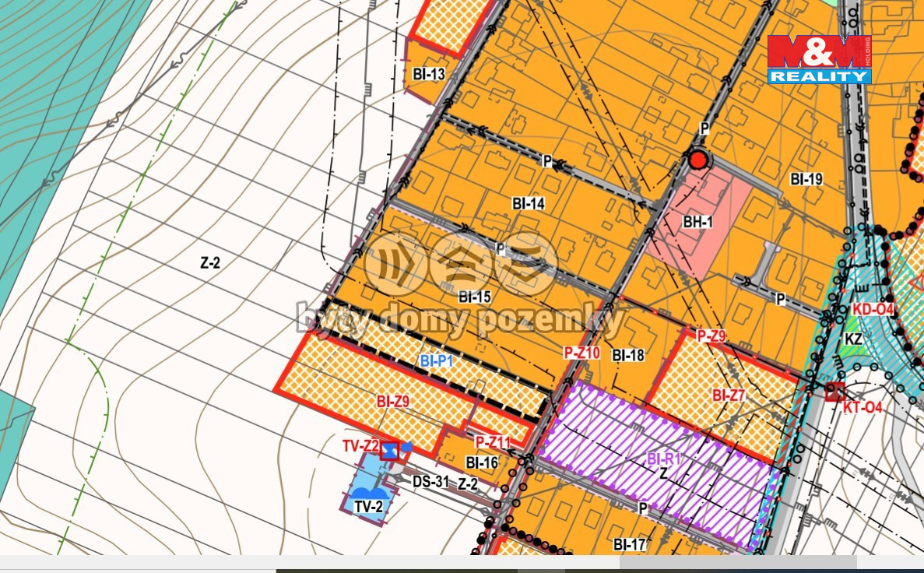Click the red circle marker above BH-1
Screen dimensions: 924x573
pos(698,160)
